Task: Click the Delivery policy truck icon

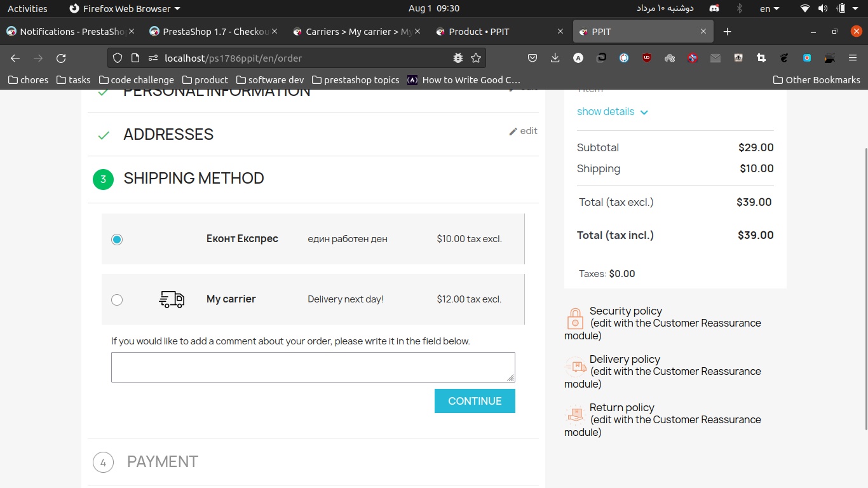Action: coord(576,367)
